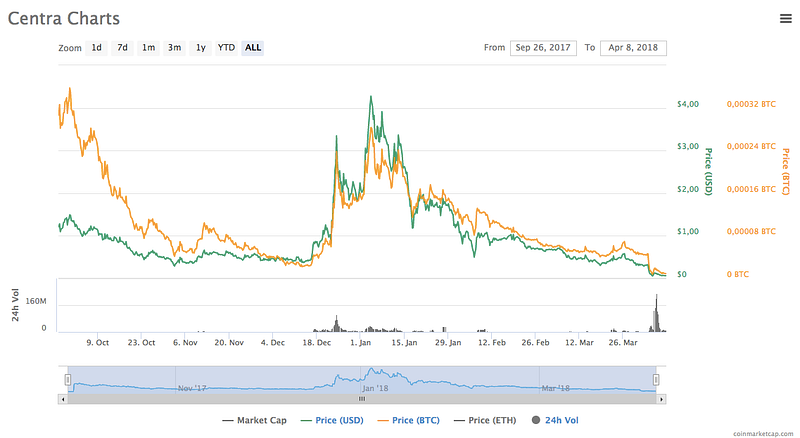This screenshot has height=438, width=800.
Task: Click the 18. Dec x-axis label
Action: click(x=317, y=343)
